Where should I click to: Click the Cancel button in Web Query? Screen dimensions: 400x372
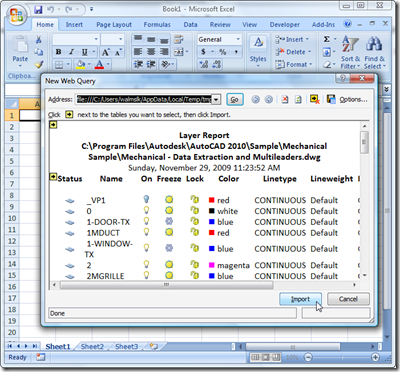348,299
